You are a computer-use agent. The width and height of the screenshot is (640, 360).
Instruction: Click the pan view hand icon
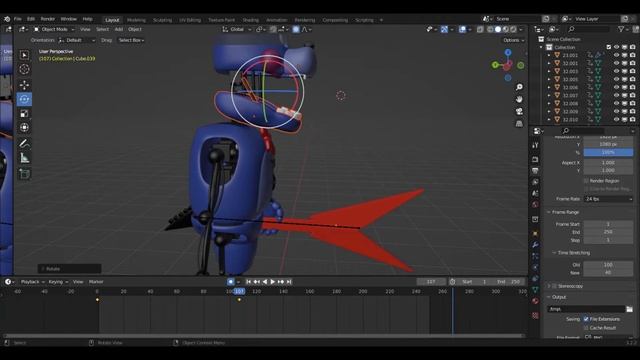coord(519,99)
